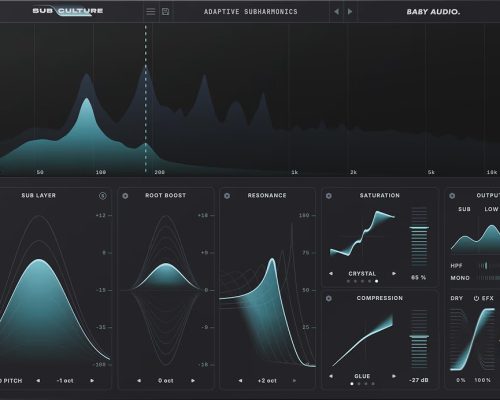The image size is (500, 400).
Task: Click the Sub Layer gain curve peak
Action: click(x=39, y=260)
